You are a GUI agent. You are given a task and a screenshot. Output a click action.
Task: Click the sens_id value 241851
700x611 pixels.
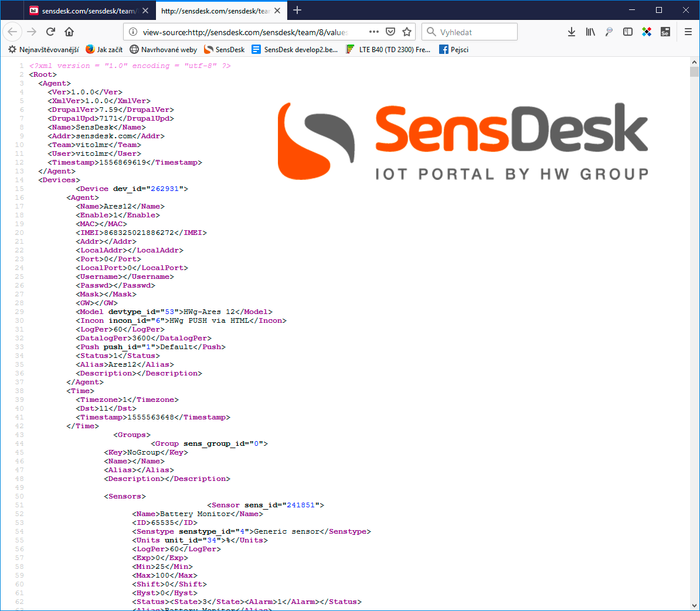pyautogui.click(x=301, y=505)
